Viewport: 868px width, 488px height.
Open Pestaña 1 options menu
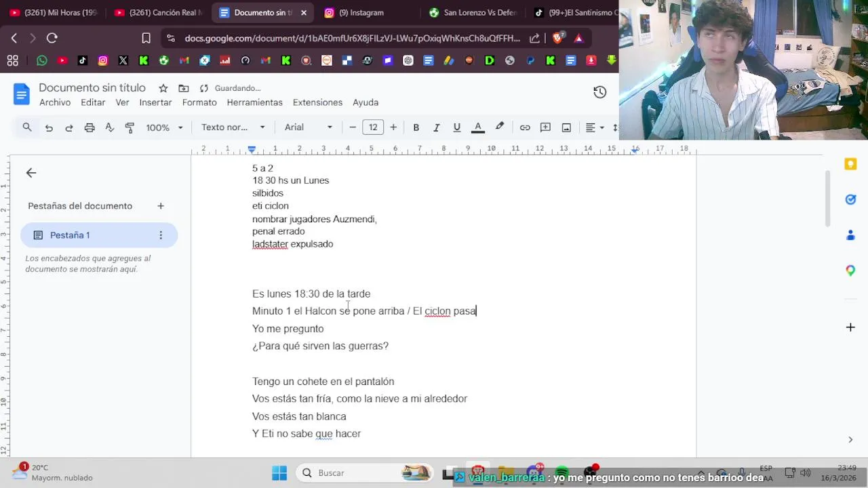coord(161,235)
